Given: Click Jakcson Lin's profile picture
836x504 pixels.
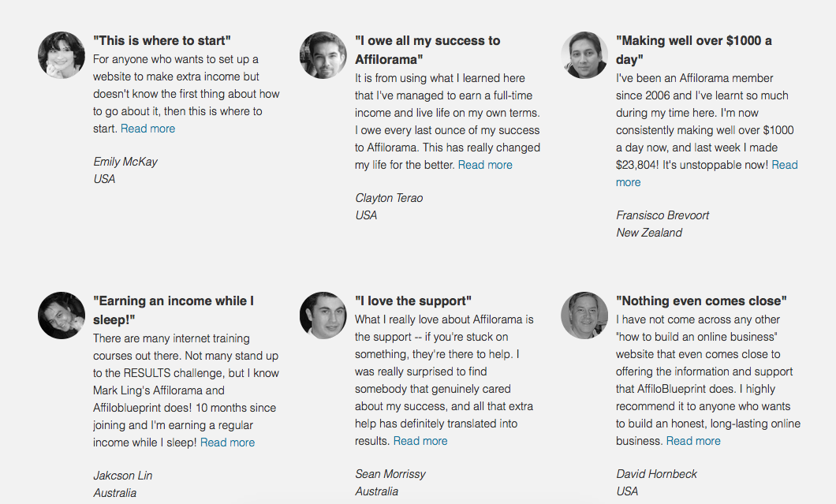Looking at the screenshot, I should [62, 315].
